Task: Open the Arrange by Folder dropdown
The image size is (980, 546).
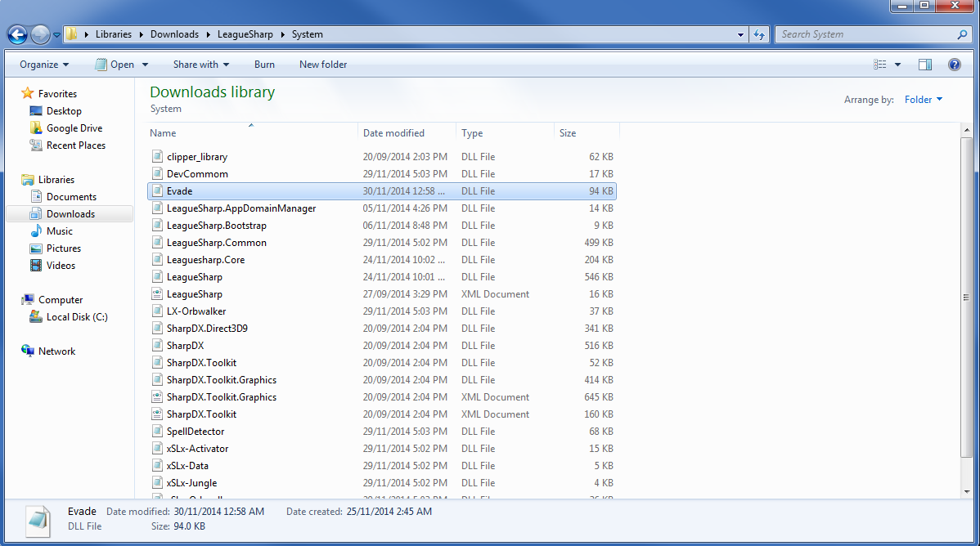Action: click(923, 100)
